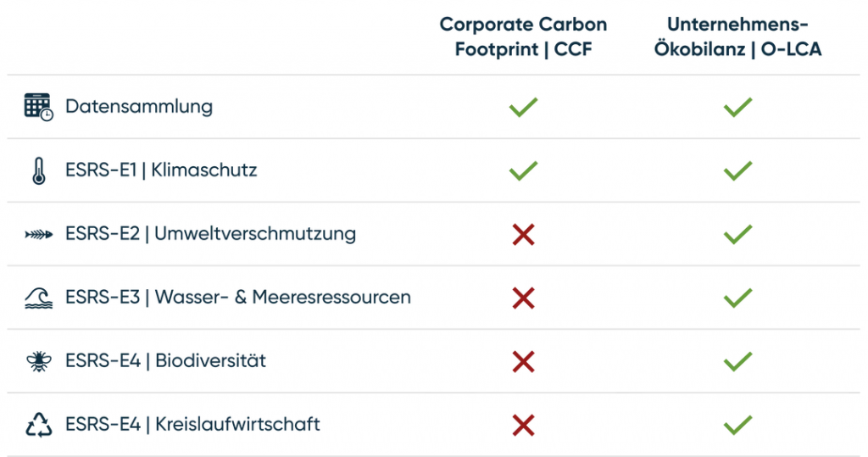Click the ESRS-E4 | Kreislaufwirtschaft label
The height and width of the screenshot is (457, 868).
[x=192, y=424]
